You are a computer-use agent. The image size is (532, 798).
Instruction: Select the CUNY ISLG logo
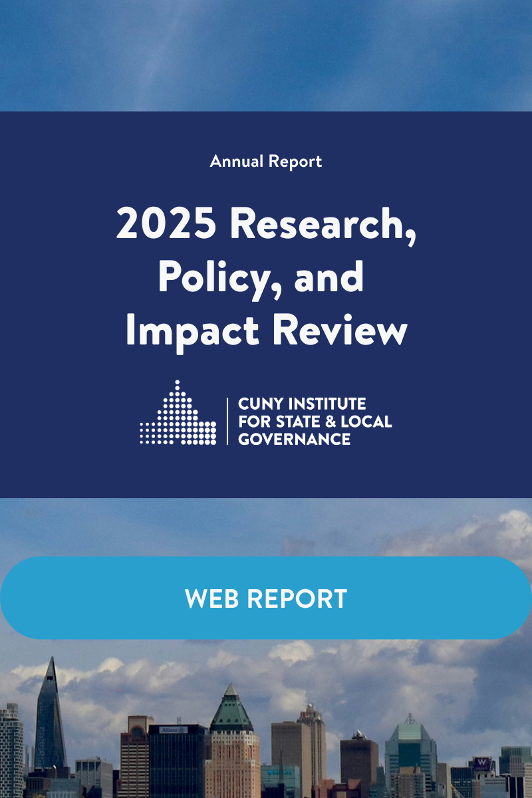coord(266,412)
